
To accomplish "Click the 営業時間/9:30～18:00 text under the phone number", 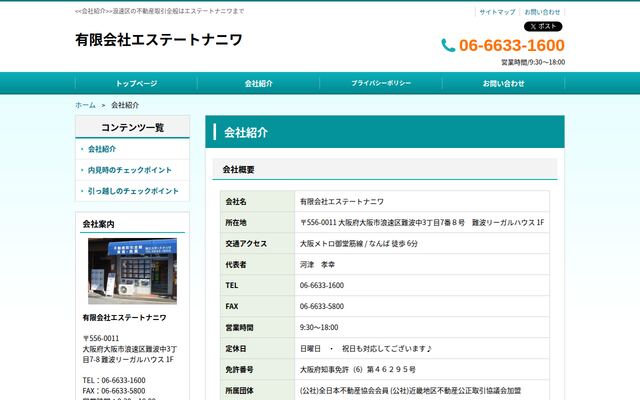I will 533,62.
